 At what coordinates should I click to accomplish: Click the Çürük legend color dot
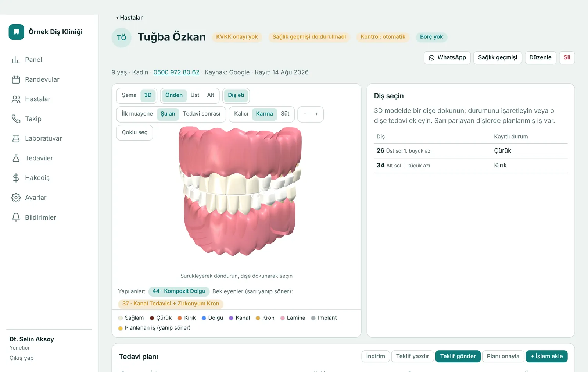click(152, 318)
